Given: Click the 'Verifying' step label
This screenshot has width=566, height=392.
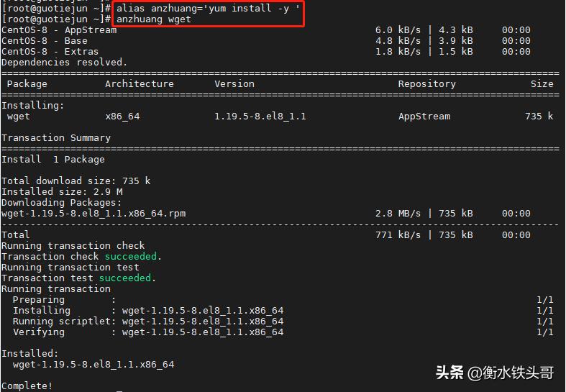Looking at the screenshot, I should [x=39, y=332].
